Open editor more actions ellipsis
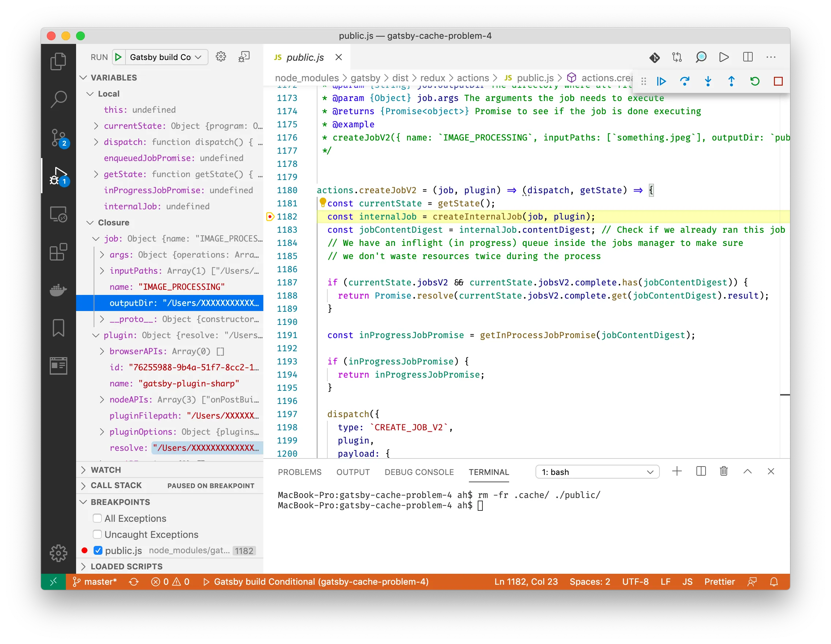This screenshot has height=644, width=831. tap(771, 57)
